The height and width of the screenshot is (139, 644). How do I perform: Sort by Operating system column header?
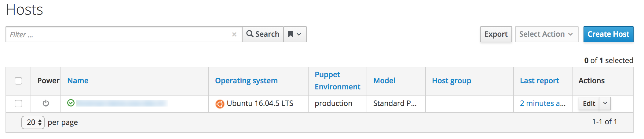[246, 81]
